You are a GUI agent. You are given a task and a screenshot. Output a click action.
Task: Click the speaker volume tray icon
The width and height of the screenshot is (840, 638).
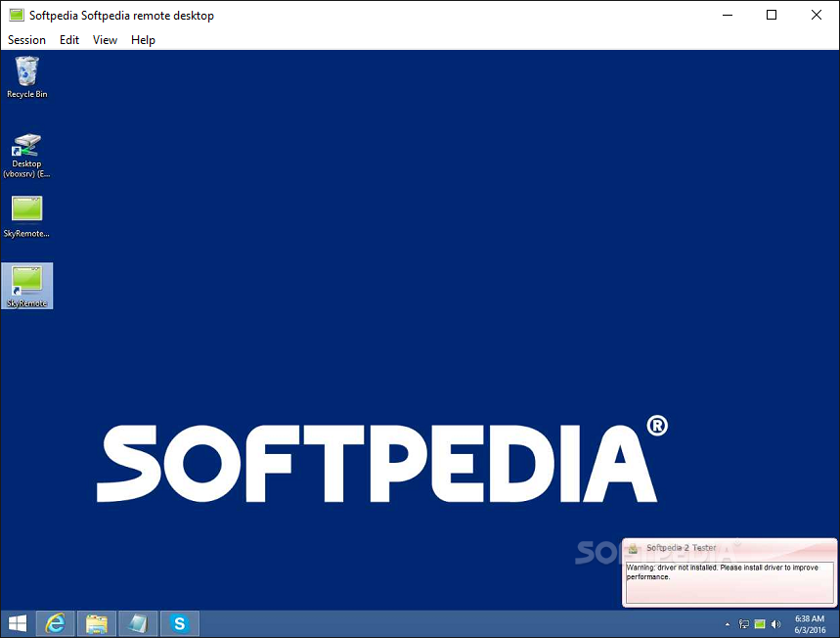click(x=775, y=624)
